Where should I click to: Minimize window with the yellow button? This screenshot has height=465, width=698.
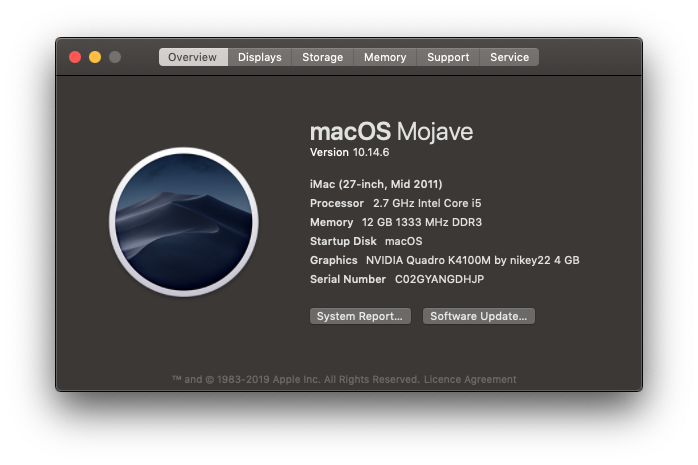pos(95,57)
